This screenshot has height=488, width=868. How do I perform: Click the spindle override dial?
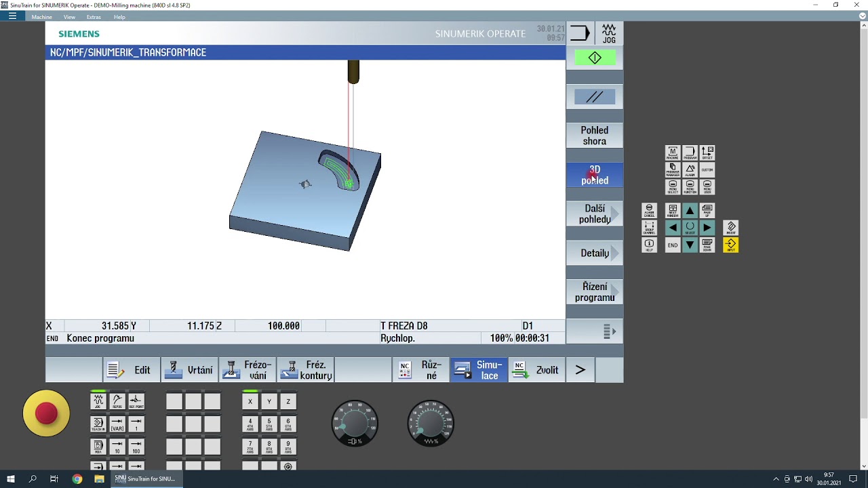[355, 424]
